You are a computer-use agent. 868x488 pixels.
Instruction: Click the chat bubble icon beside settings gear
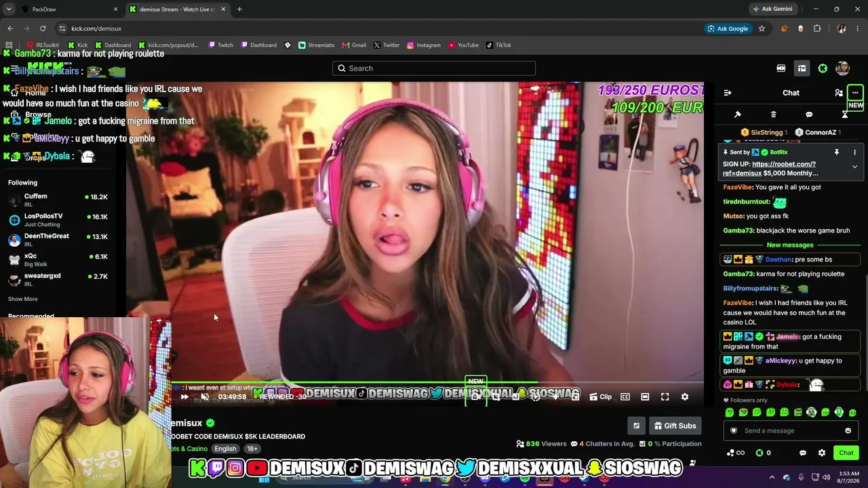[x=803, y=453]
